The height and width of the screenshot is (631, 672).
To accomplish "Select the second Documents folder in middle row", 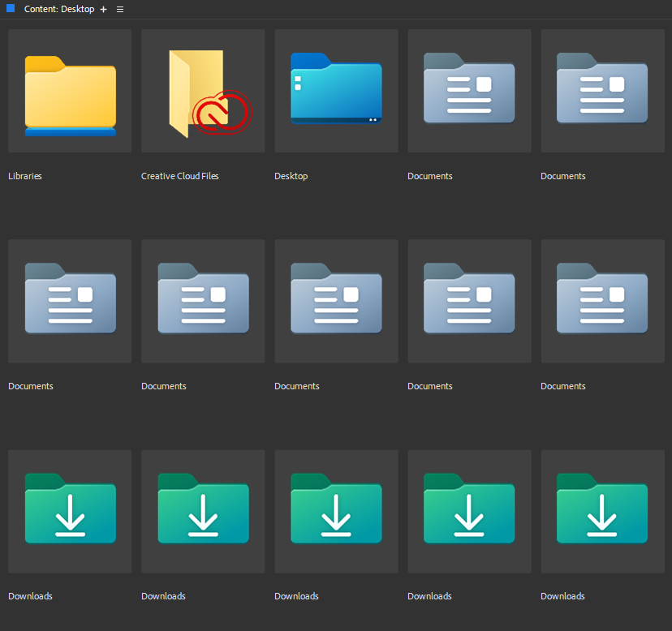I will (202, 300).
